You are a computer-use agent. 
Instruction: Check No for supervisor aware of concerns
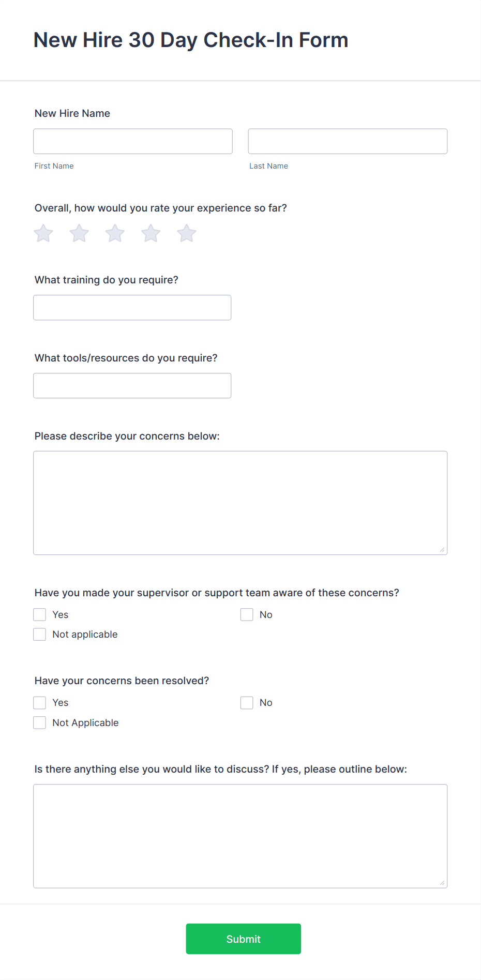[247, 614]
